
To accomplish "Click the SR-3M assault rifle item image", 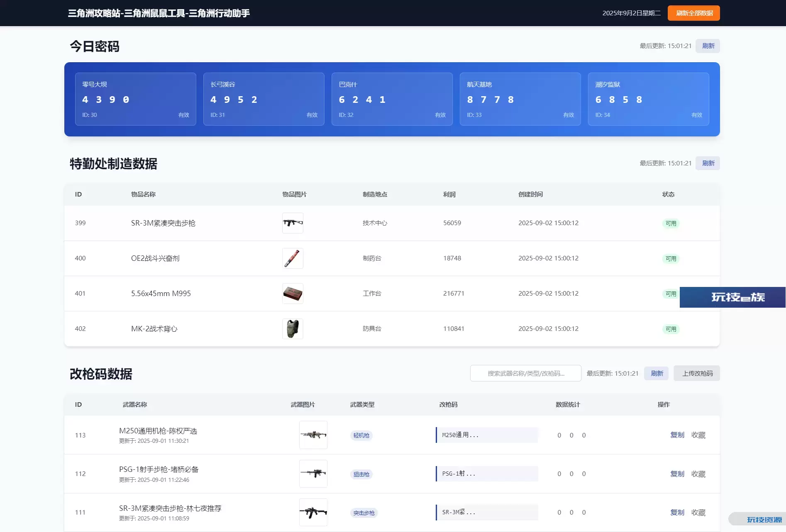I will pyautogui.click(x=293, y=223).
